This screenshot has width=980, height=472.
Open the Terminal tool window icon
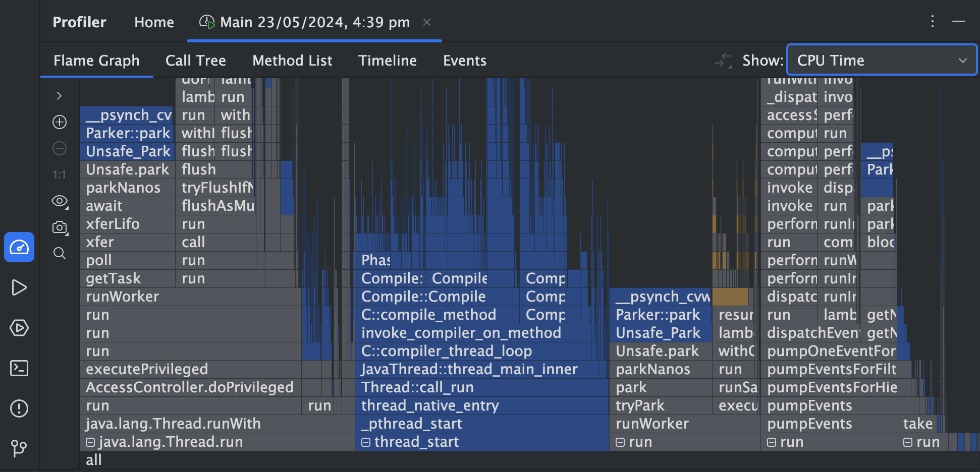click(x=19, y=368)
